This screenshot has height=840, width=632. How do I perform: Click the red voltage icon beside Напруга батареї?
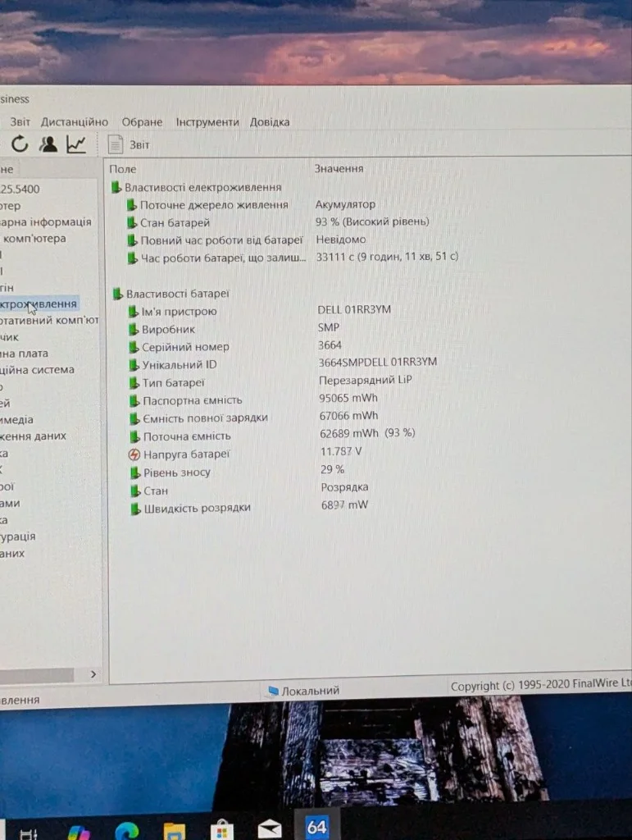pyautogui.click(x=135, y=454)
